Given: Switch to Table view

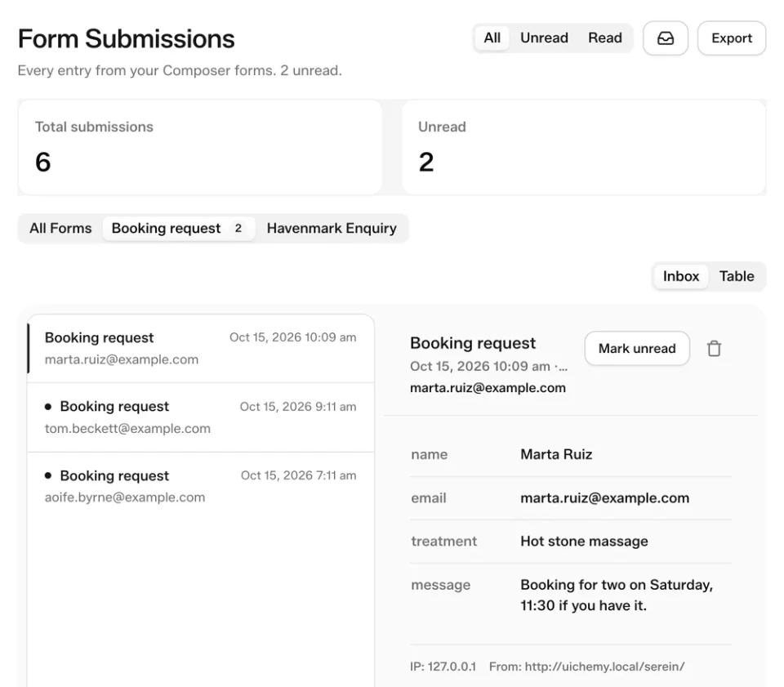Looking at the screenshot, I should [x=737, y=276].
